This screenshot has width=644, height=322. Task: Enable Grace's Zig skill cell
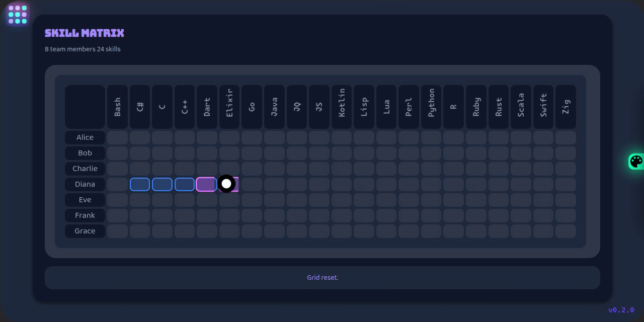pyautogui.click(x=566, y=231)
